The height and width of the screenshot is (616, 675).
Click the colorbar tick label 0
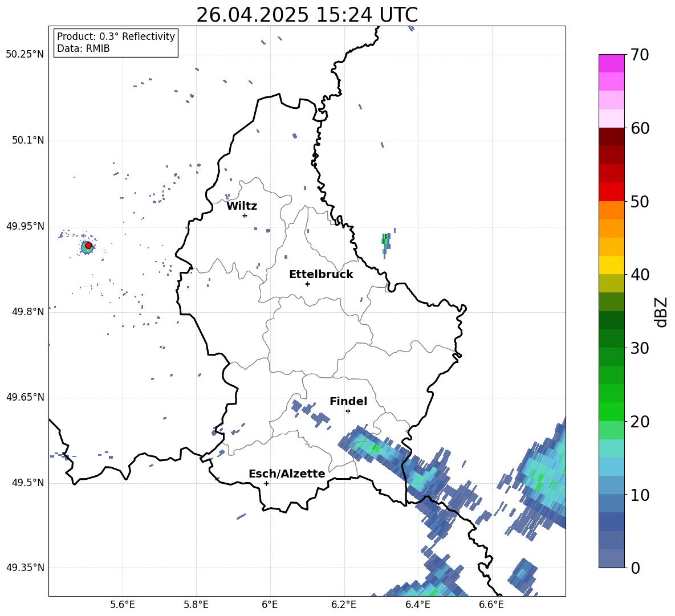coord(635,568)
